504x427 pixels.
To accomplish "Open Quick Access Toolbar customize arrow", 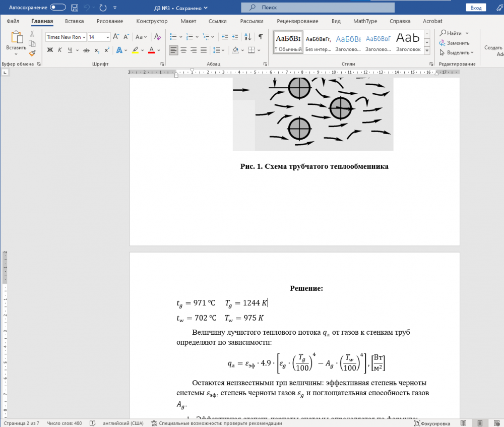I will 115,8.
